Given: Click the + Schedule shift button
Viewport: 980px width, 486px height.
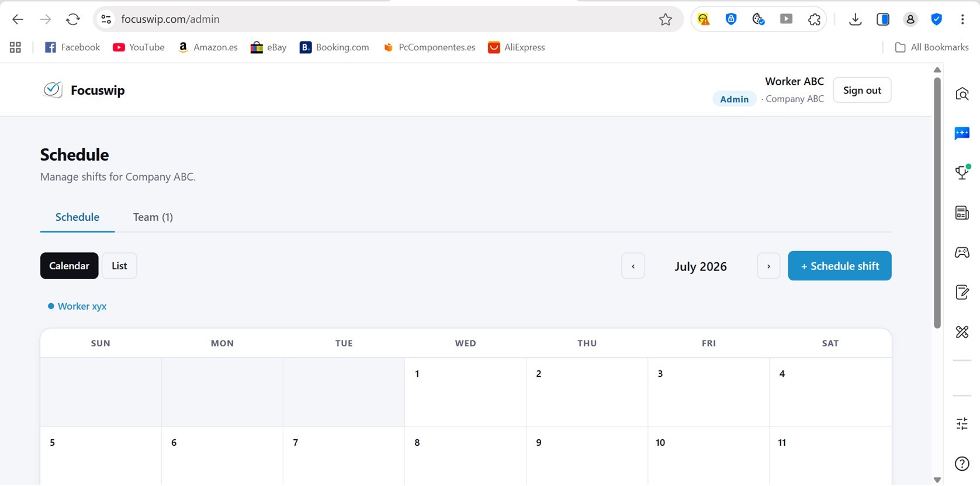Looking at the screenshot, I should pos(840,266).
